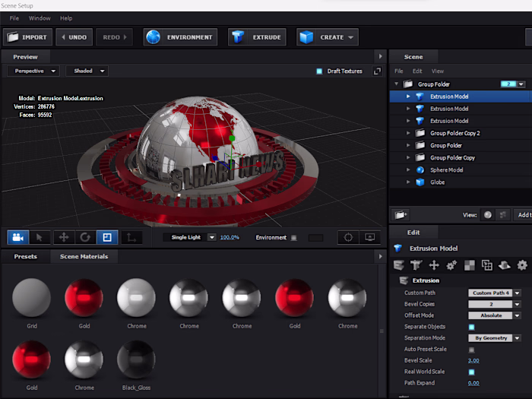Toggle the Environment checkbox below preview
The height and width of the screenshot is (399, 532).
pos(294,238)
